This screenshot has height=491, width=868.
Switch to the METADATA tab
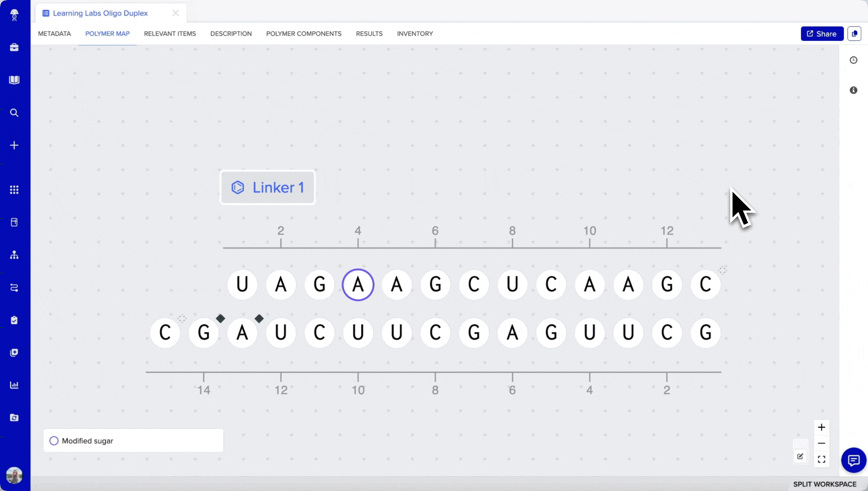[54, 33]
